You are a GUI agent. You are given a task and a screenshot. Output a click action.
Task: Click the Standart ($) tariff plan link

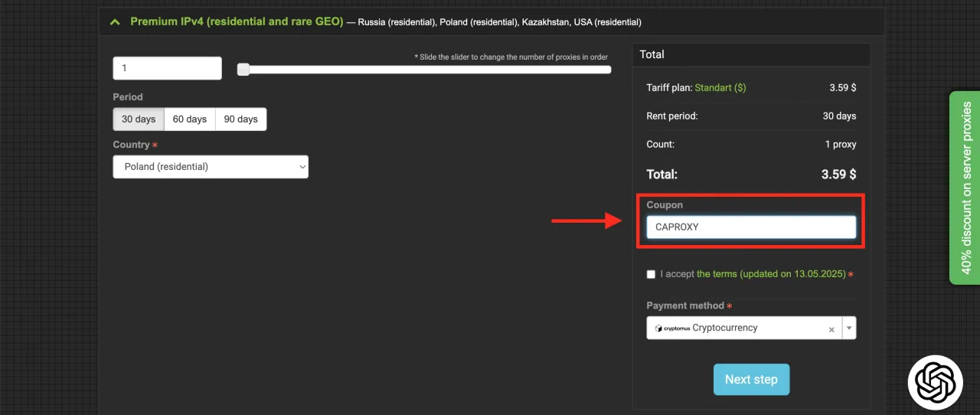pyautogui.click(x=720, y=88)
